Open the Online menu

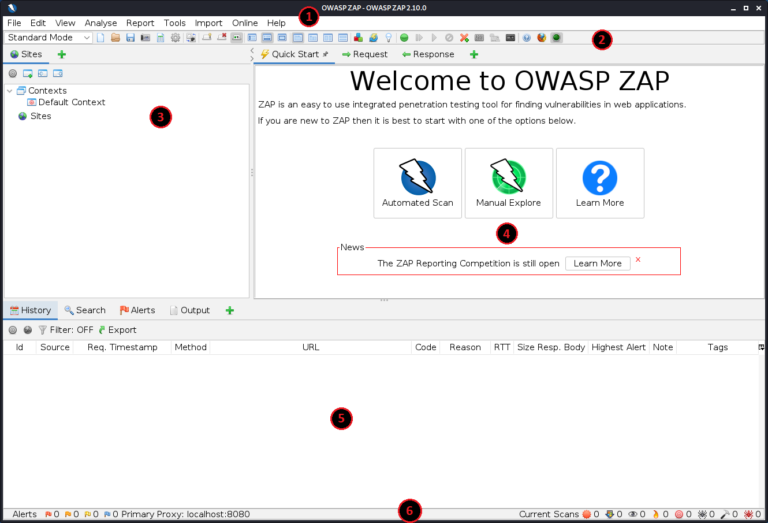tap(245, 23)
